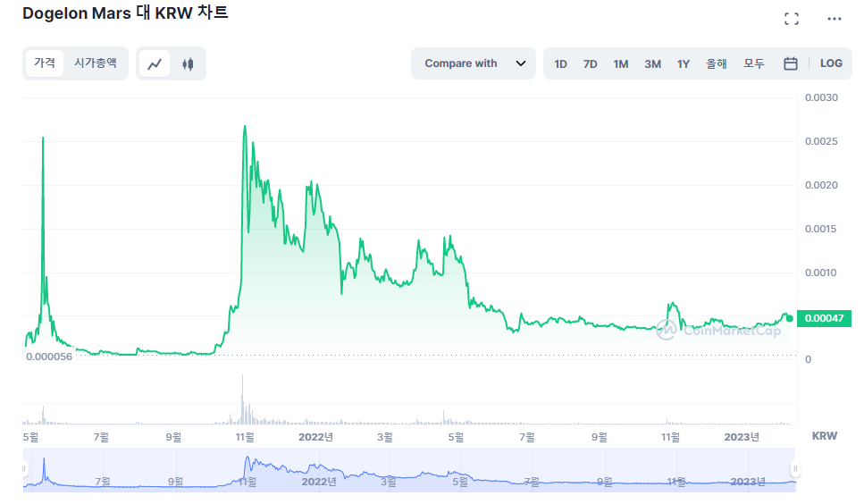Viewport: 864px width, 504px height.
Task: Open the Compare with dropdown
Action: click(x=474, y=63)
